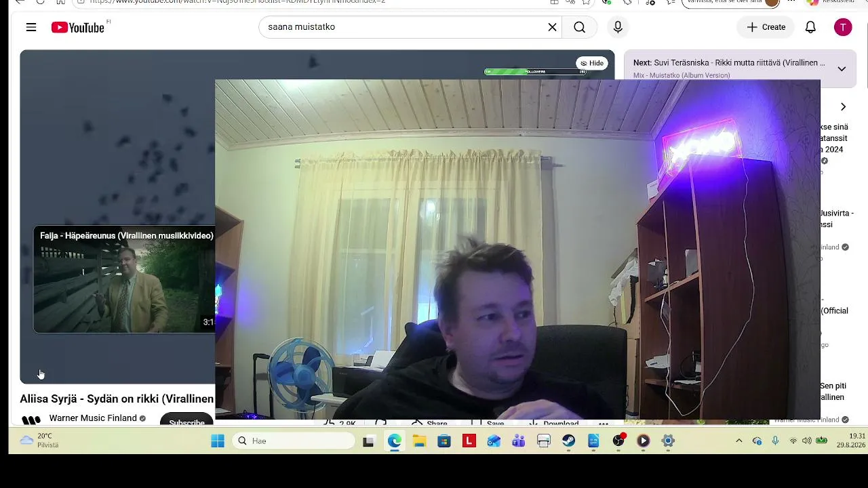Open the Warner Music Finland channel avatar

point(31,420)
